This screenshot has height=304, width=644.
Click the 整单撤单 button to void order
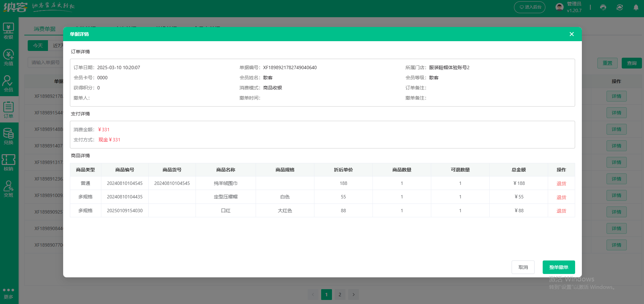559,267
